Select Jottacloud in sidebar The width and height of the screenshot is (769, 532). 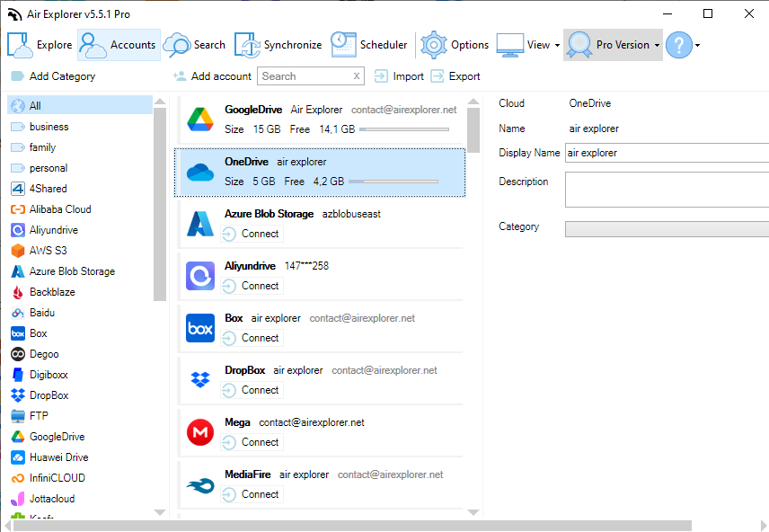click(80, 499)
